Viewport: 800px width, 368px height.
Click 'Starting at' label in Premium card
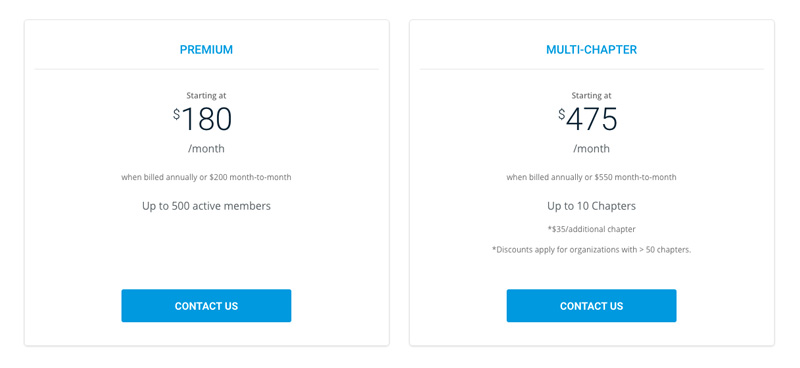click(x=206, y=95)
